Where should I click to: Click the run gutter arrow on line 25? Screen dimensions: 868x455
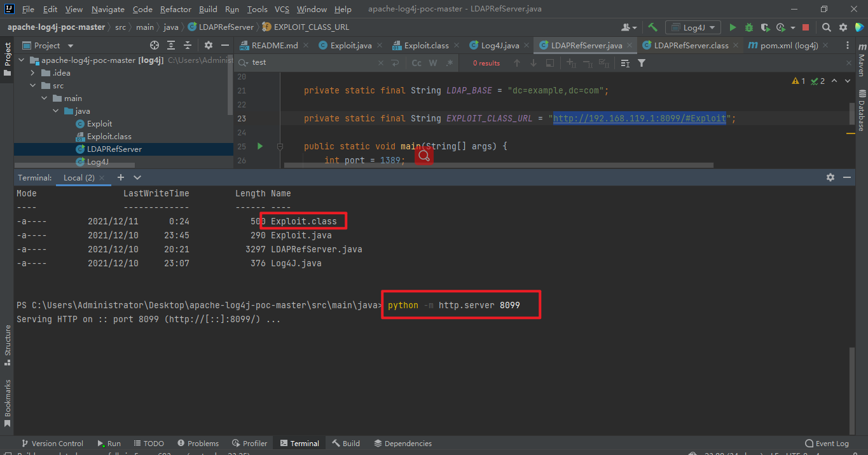259,146
